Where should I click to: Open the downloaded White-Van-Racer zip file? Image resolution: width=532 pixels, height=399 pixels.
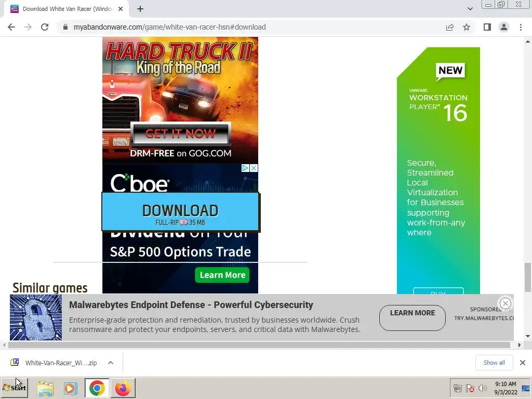pyautogui.click(x=54, y=363)
